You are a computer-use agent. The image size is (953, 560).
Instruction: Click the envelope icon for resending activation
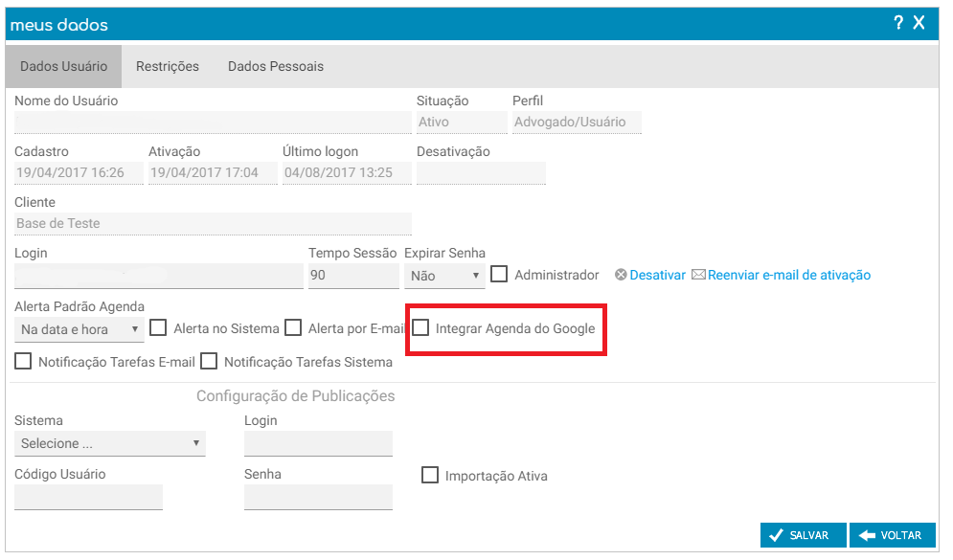(698, 275)
